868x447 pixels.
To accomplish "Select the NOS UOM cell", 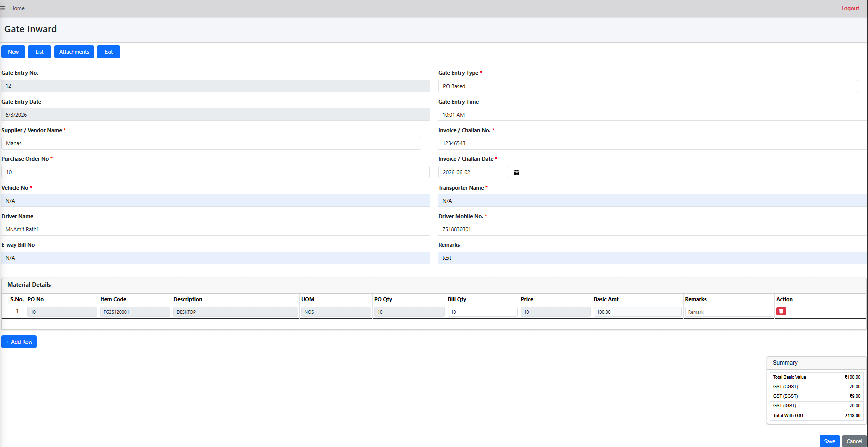I will (336, 312).
